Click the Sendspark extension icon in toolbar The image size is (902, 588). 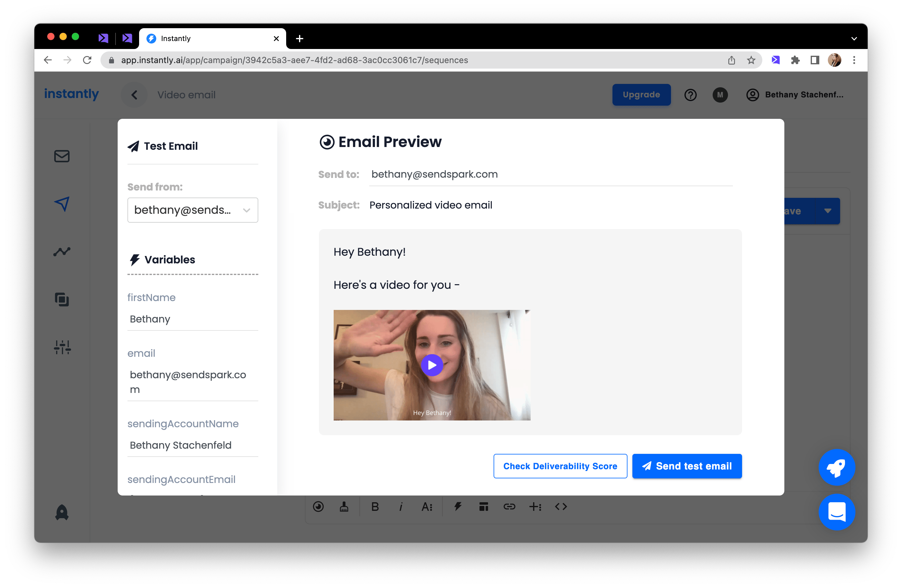coord(775,60)
